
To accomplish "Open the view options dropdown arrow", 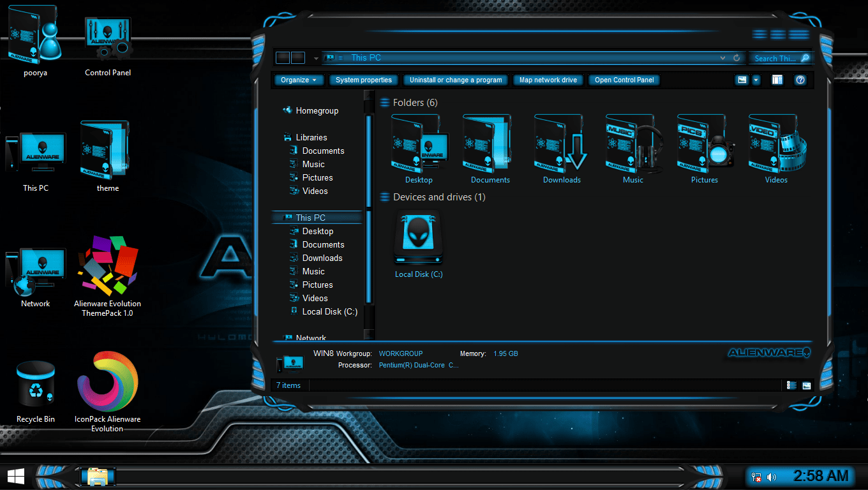I will (756, 80).
